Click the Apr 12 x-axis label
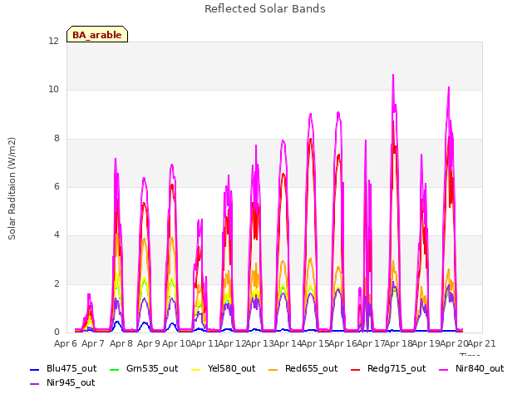The height and width of the screenshot is (399, 532). click(x=232, y=343)
